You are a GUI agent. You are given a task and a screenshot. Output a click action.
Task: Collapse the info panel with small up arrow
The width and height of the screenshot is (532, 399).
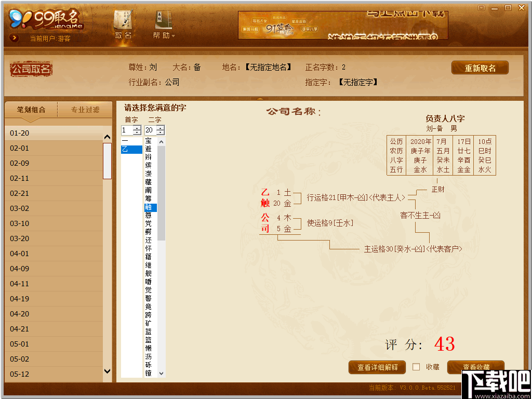click(x=260, y=99)
